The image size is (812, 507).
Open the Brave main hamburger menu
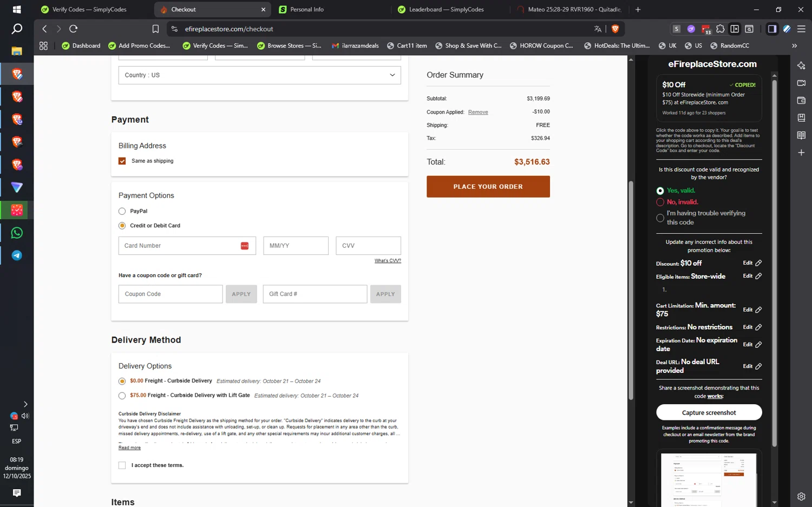pyautogui.click(x=801, y=29)
